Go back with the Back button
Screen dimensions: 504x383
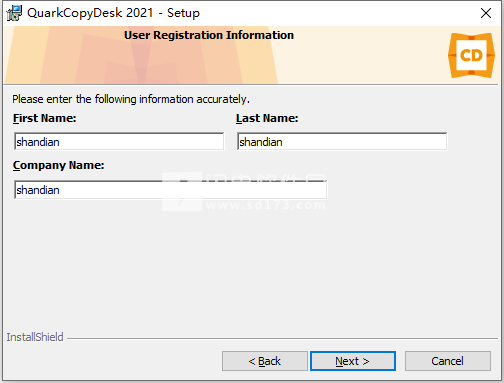tap(265, 361)
